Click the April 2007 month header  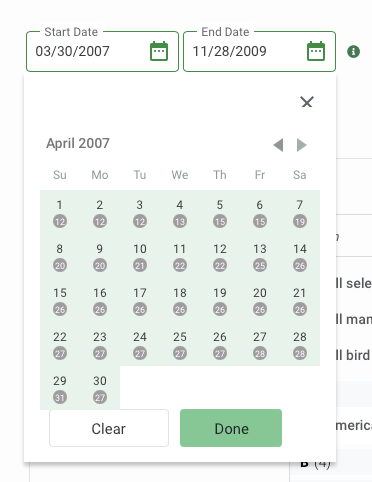coord(78,143)
